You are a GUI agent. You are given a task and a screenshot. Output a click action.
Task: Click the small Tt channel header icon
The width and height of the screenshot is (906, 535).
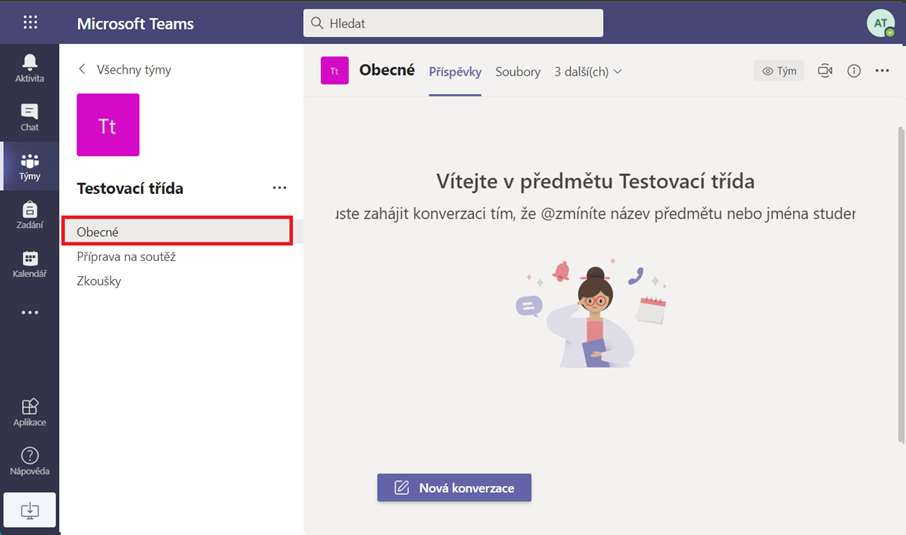point(335,70)
